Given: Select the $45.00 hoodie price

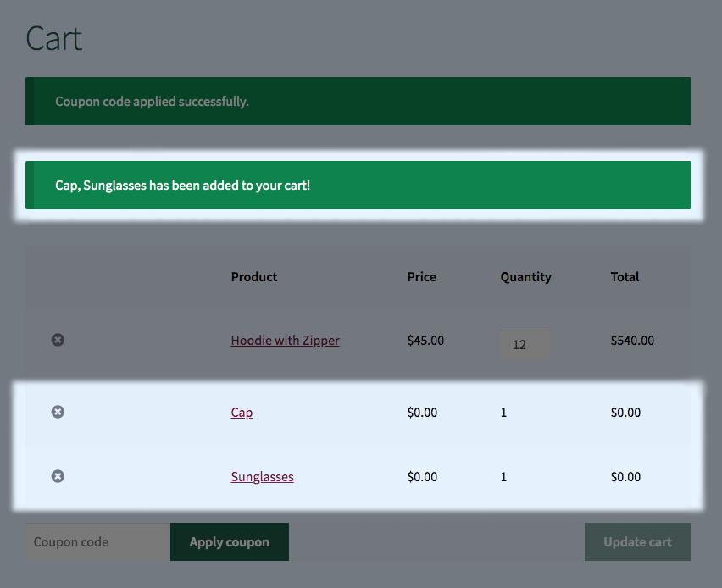Looking at the screenshot, I should (425, 341).
